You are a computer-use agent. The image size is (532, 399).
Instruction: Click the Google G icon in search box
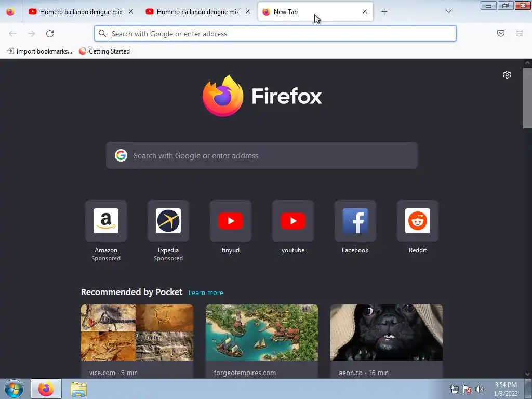121,155
